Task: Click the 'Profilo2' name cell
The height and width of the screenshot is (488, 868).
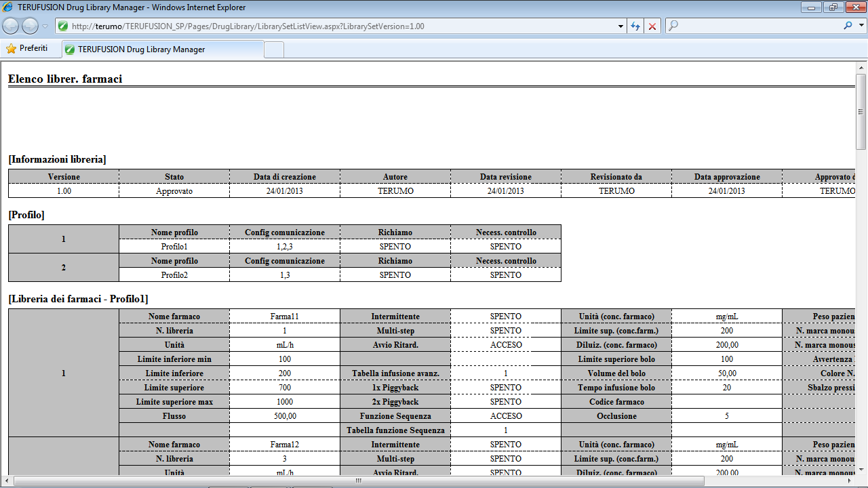Action: (174, 275)
